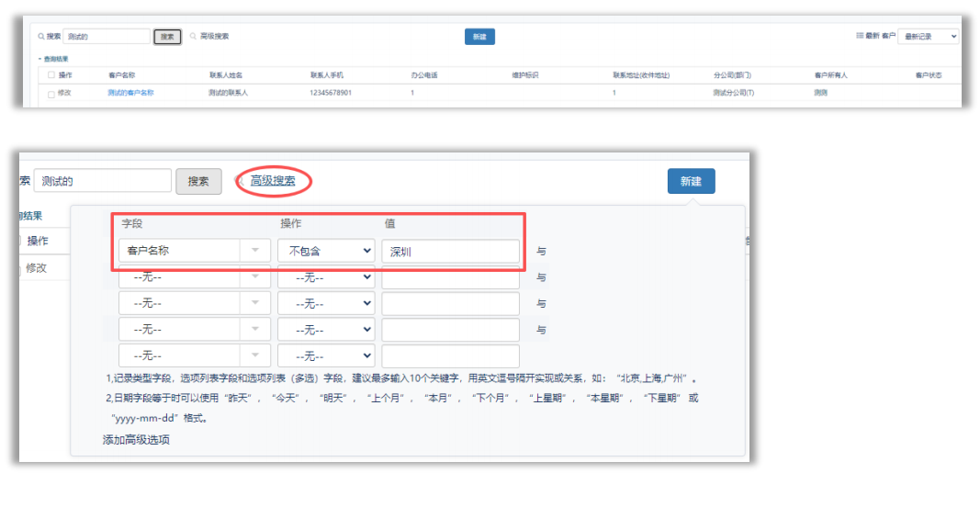Tick the header checkbox beside 操作 in top panel
The width and height of the screenshot is (980, 507).
[x=51, y=75]
